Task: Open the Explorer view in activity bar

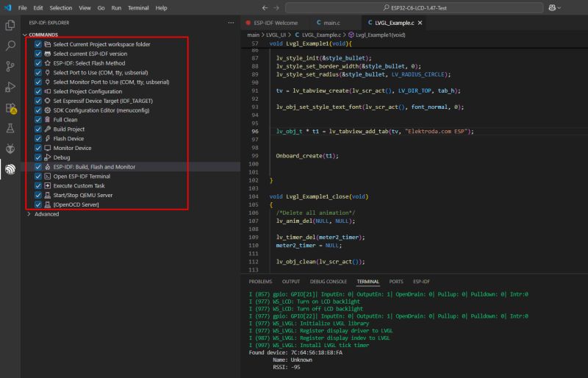Action: click(10, 25)
